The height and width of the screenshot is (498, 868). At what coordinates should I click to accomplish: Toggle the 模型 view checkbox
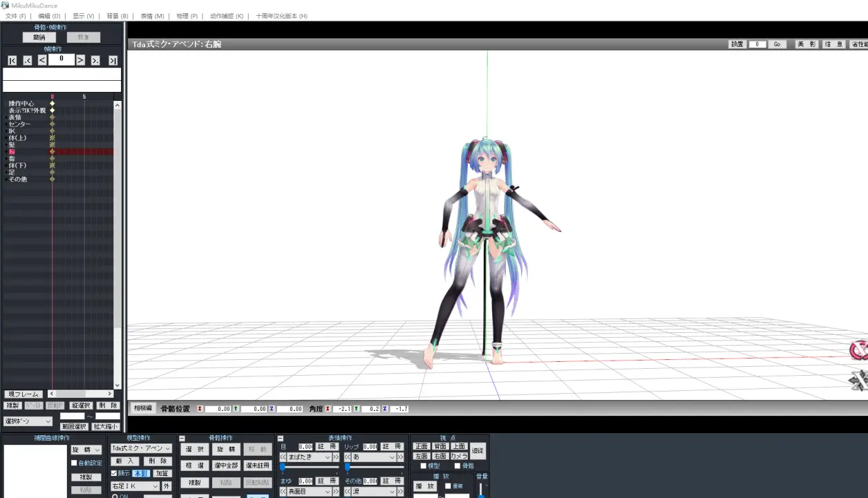click(x=424, y=466)
